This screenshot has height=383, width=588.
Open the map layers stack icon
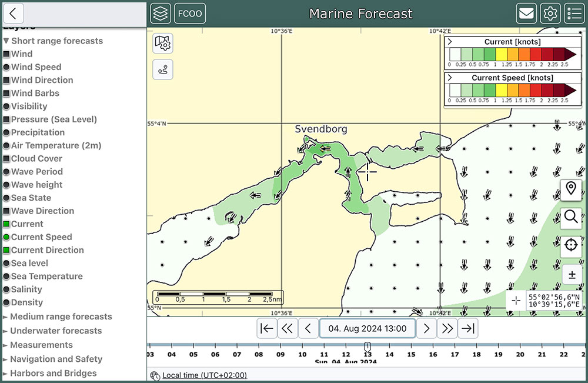[x=161, y=14]
